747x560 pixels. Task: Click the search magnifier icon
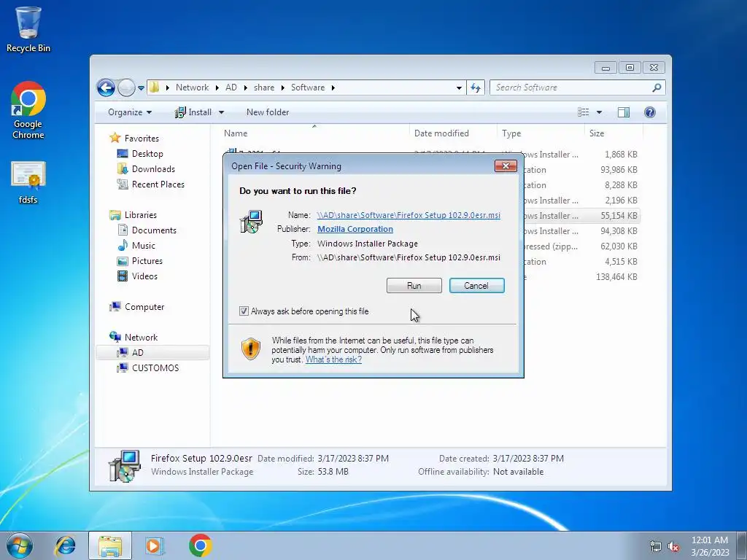click(657, 87)
